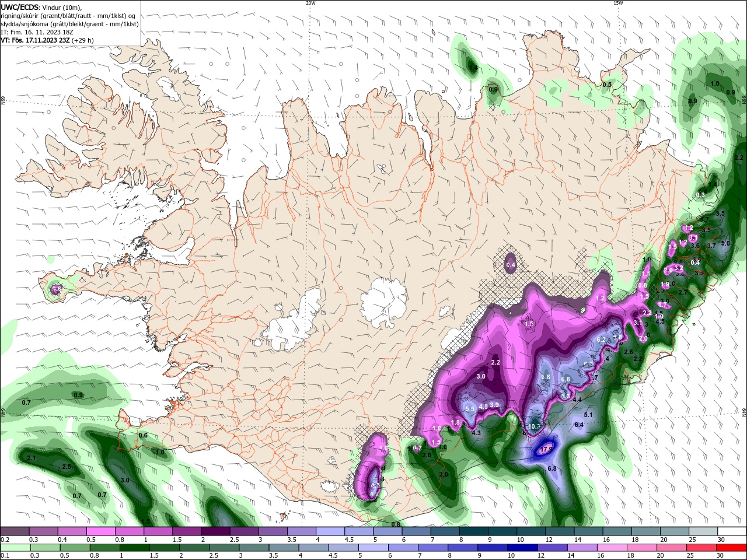Click the 0.3–0.5 light green rain swatch
Image resolution: width=747 pixels, height=560 pixels.
[45, 548]
